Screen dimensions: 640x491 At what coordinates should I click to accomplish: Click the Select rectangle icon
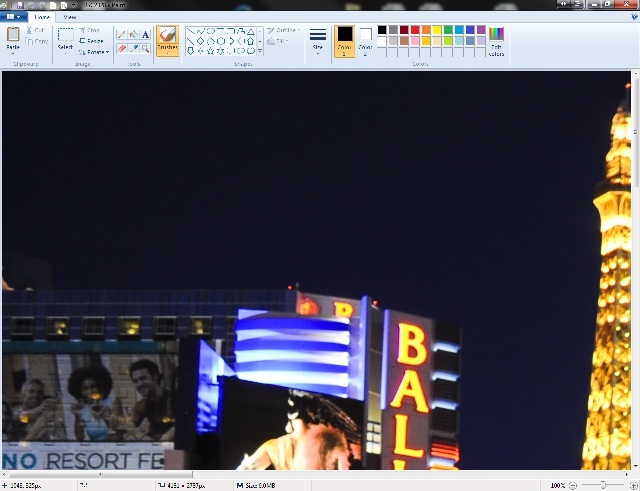65,34
